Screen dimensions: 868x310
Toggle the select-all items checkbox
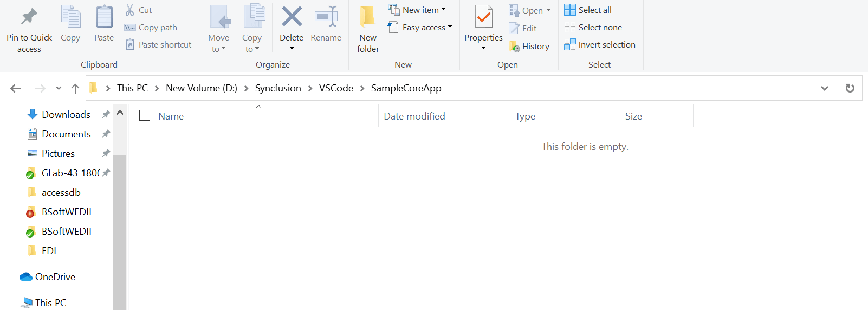[145, 115]
